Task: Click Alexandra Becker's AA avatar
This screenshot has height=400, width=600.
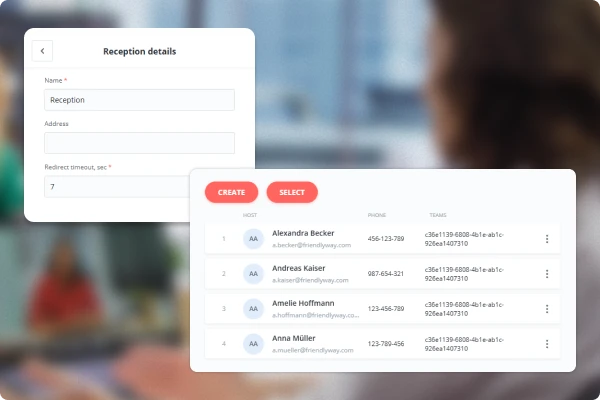Action: 253,239
